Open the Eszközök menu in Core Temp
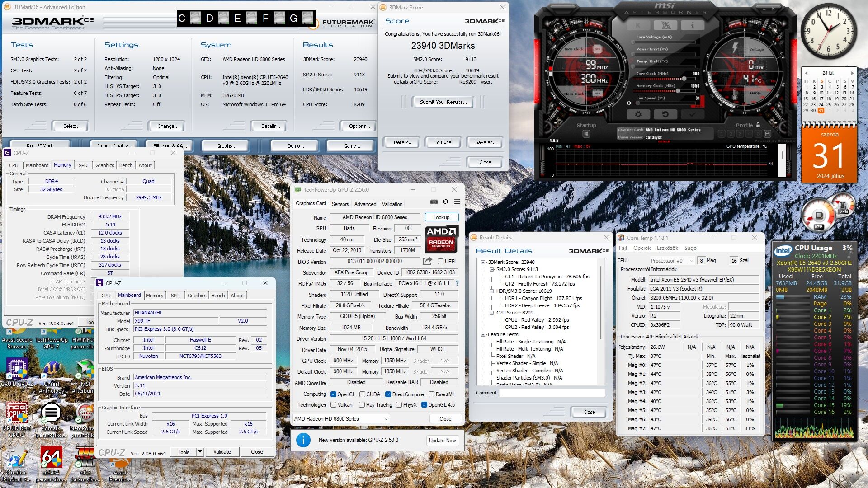 coord(668,248)
